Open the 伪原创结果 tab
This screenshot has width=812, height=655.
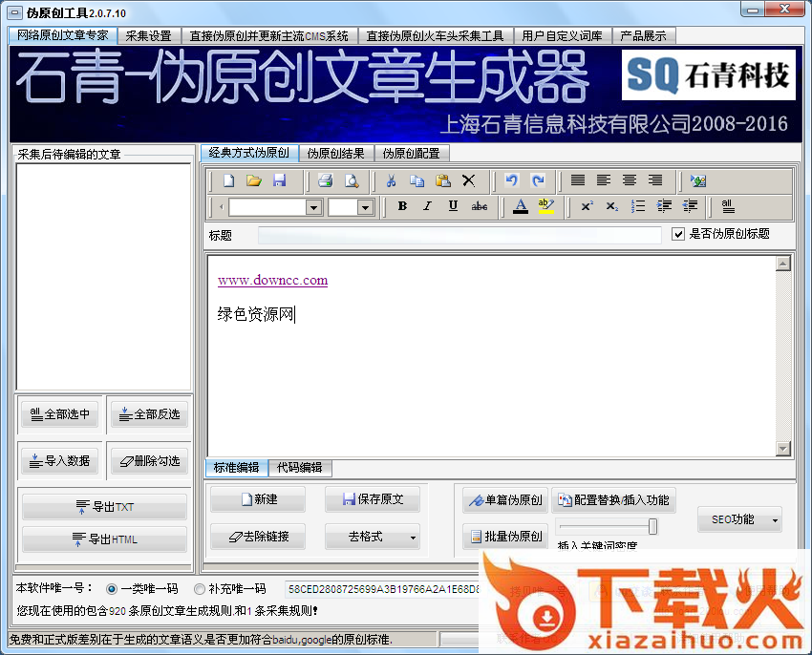point(333,153)
